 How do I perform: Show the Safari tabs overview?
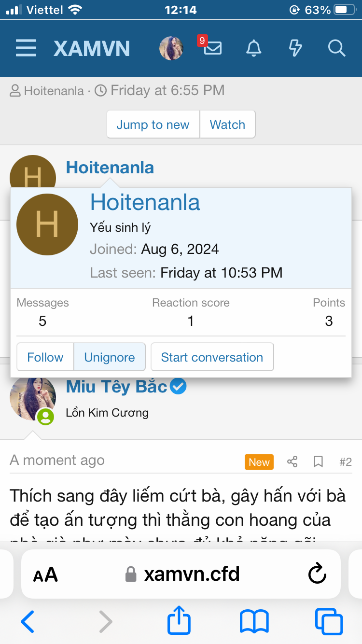(x=329, y=621)
